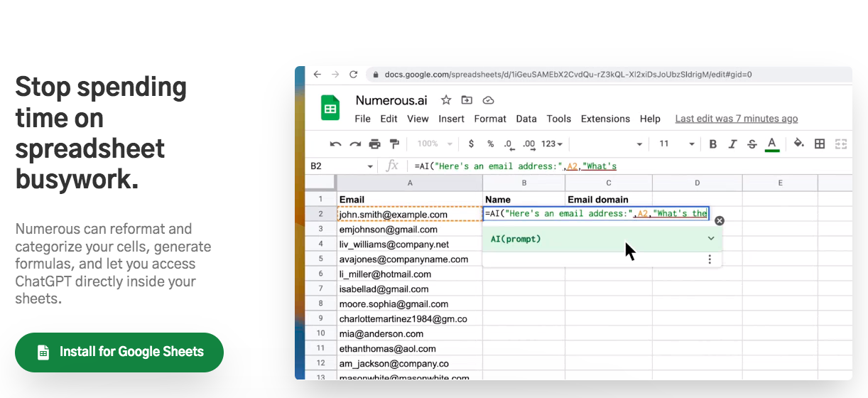Screen dimensions: 868x398
Task: Click 'Last edit was 7 minutes ago' link
Action: tap(737, 119)
